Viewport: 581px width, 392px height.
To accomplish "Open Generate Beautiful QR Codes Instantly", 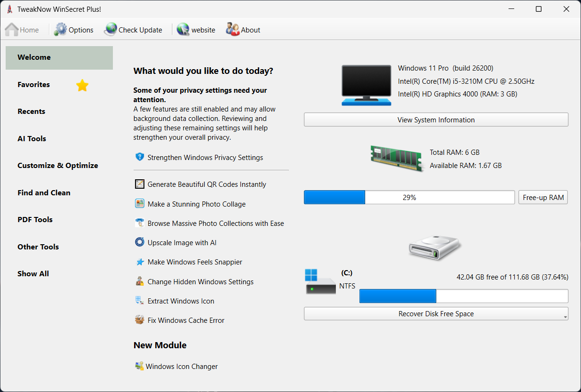I will [x=207, y=184].
